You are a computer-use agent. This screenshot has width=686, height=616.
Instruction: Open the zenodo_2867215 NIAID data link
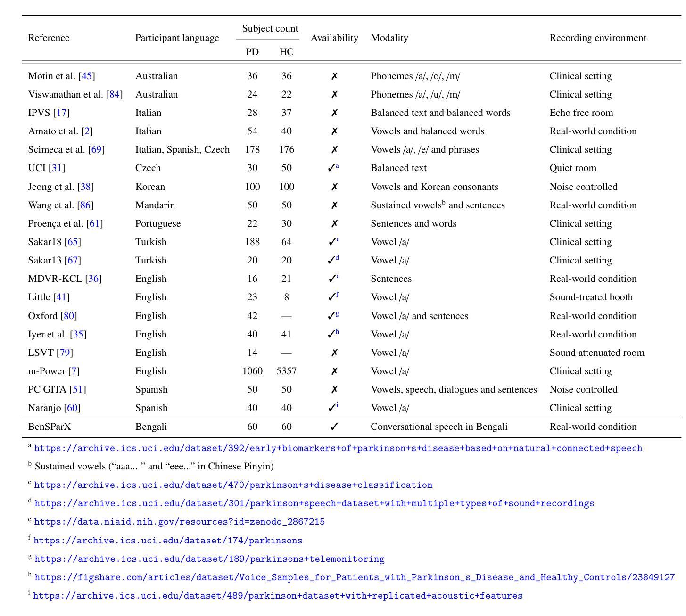coord(179,522)
